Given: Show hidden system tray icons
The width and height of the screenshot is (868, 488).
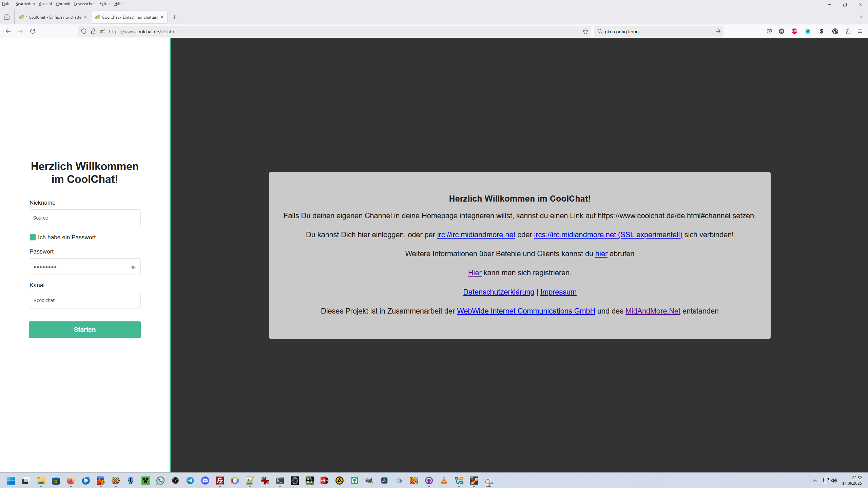Looking at the screenshot, I should coord(815,481).
